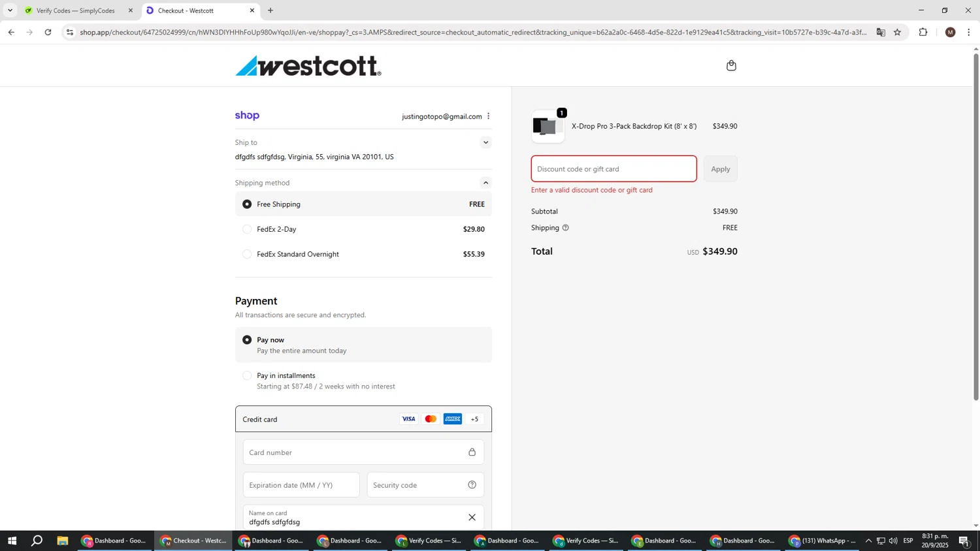980x551 pixels.
Task: Click the security code help icon
Action: [472, 485]
